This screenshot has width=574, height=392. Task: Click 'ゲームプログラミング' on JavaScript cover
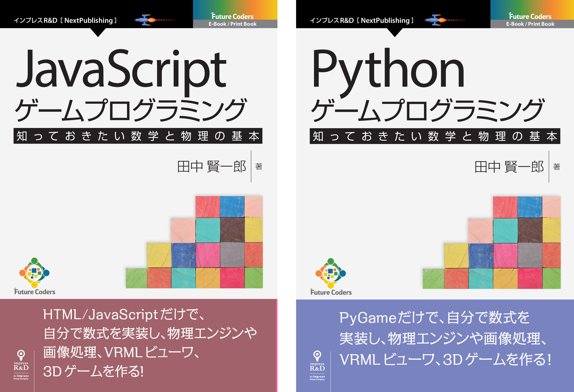[131, 110]
